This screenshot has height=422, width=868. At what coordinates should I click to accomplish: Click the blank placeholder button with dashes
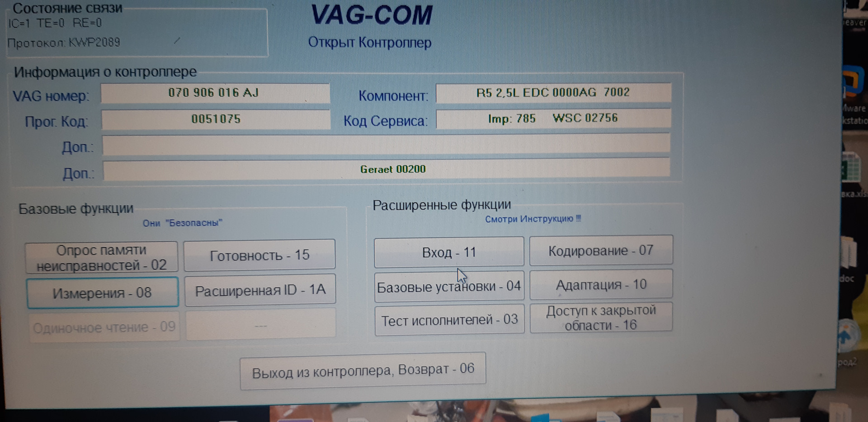261,324
